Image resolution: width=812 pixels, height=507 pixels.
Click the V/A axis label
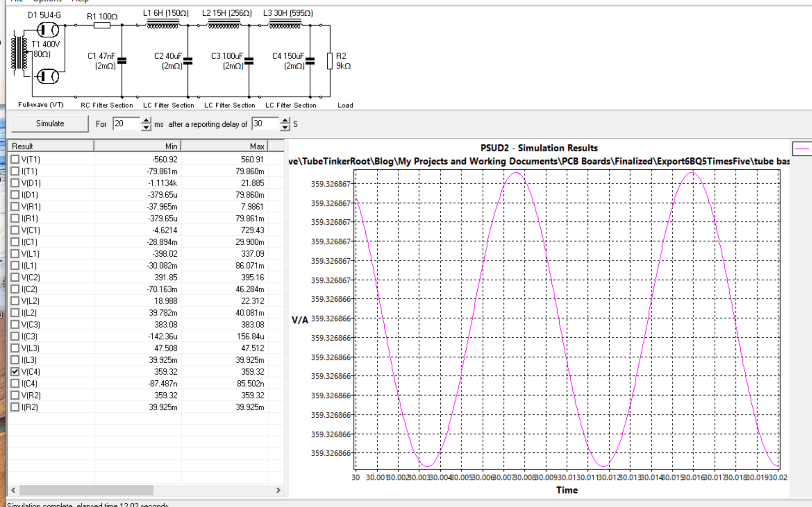300,320
